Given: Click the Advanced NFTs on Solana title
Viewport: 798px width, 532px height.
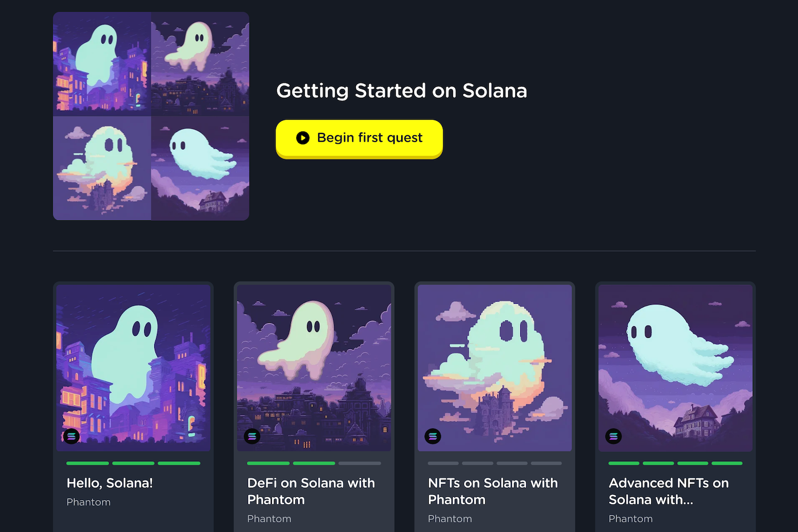Looking at the screenshot, I should 668,491.
